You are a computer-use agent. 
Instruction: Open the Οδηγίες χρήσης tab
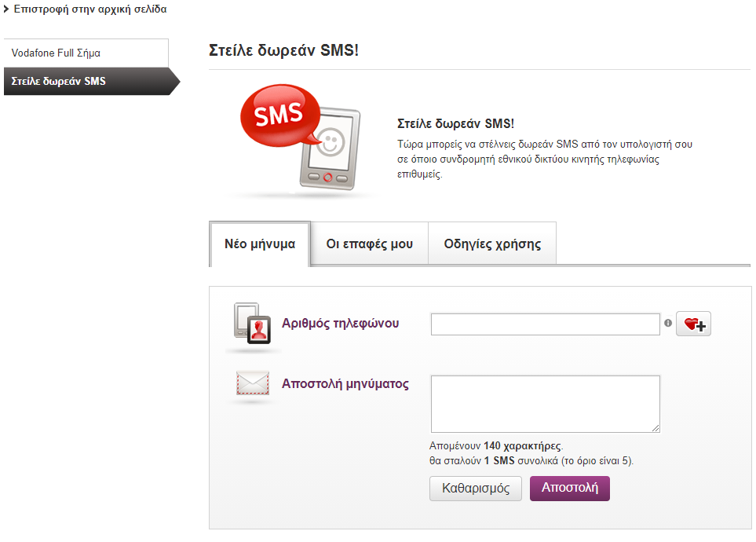coord(492,244)
